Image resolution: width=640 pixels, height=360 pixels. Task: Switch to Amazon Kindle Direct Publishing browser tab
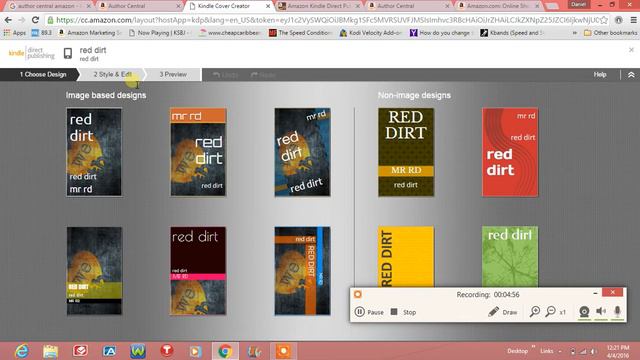tap(319, 6)
